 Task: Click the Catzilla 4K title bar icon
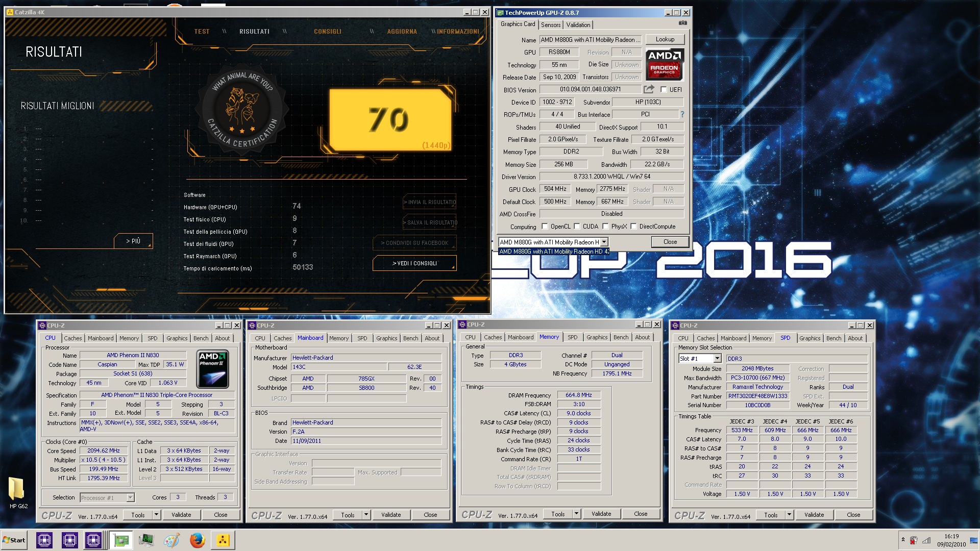point(10,12)
